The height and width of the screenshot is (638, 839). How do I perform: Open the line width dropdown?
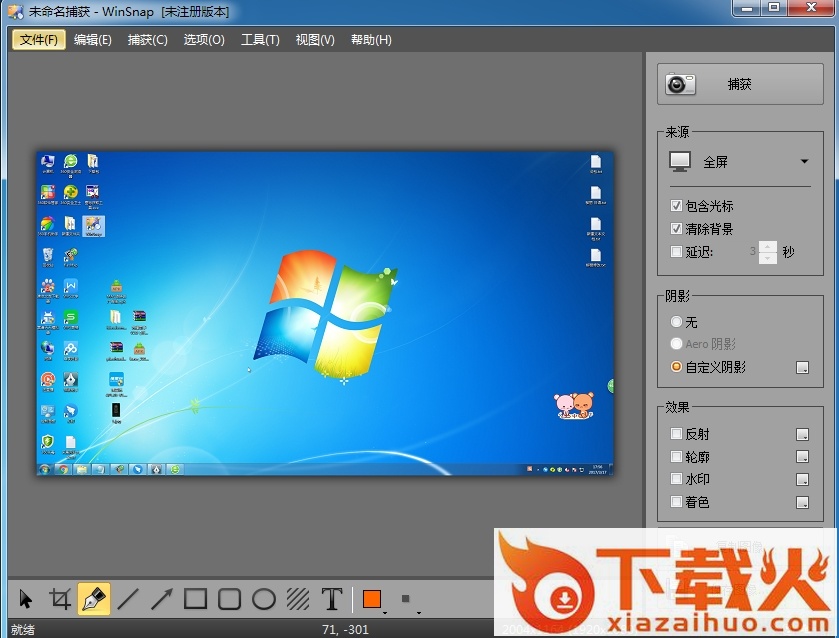tap(408, 600)
